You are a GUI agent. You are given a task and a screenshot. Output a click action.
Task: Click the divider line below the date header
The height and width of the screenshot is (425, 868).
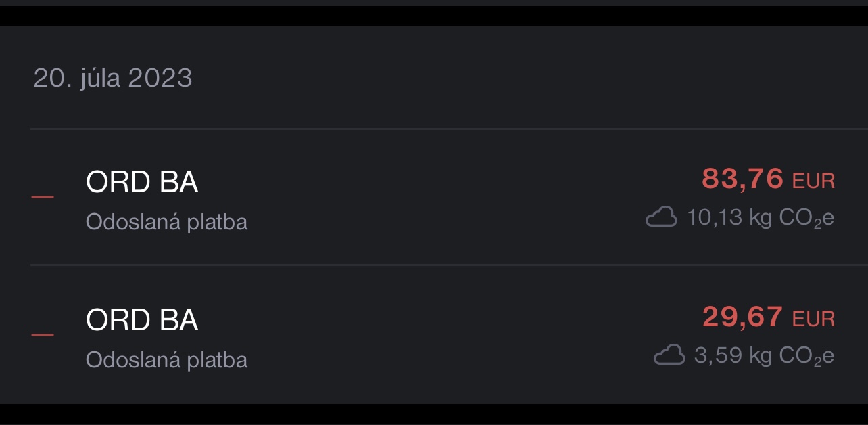click(x=446, y=128)
